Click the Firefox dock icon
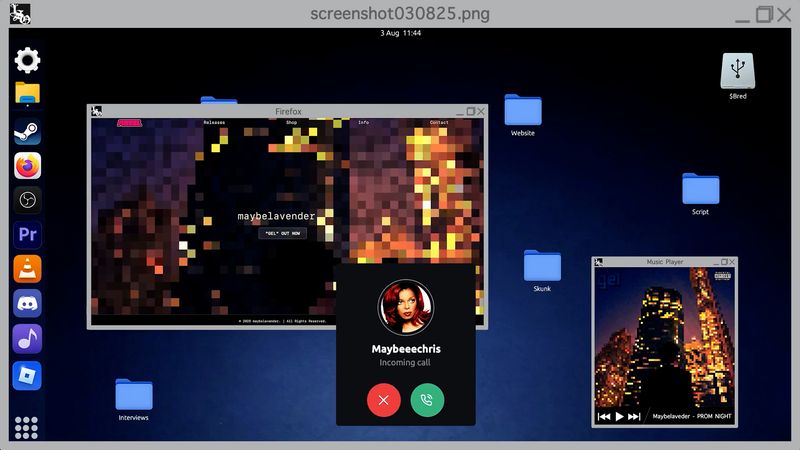 27,166
